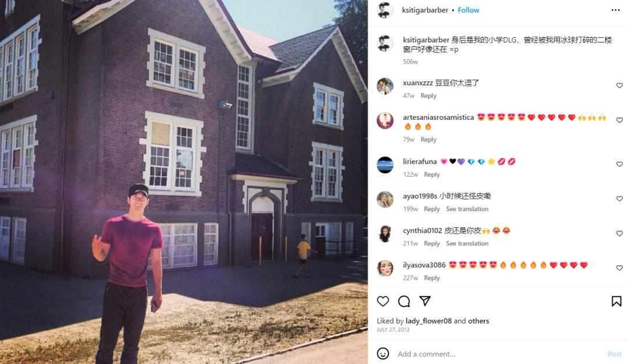This screenshot has width=628, height=364.
Task: View others who liked the post
Action: point(479,321)
